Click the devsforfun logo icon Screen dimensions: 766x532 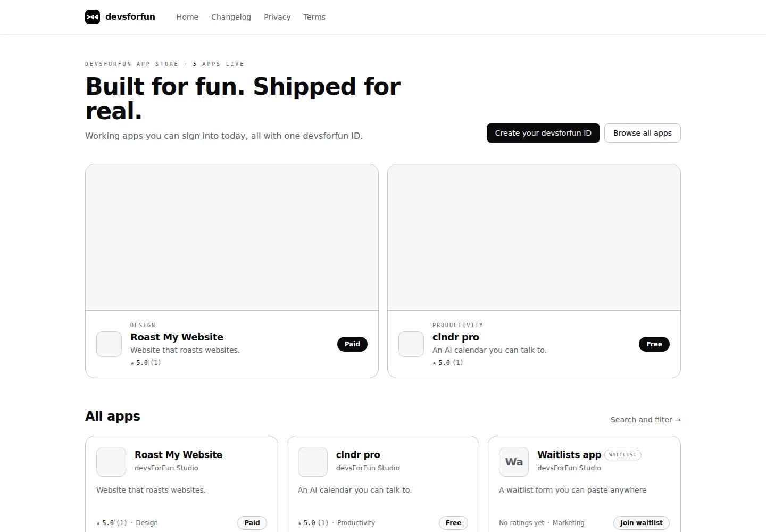click(93, 17)
